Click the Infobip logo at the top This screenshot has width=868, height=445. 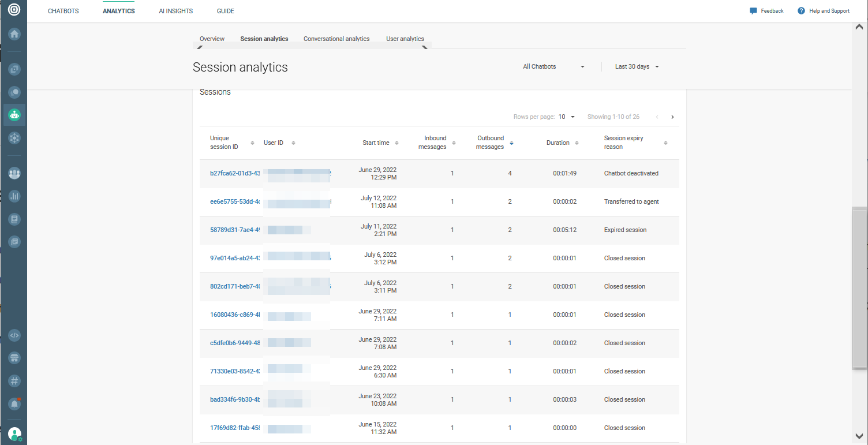click(14, 10)
